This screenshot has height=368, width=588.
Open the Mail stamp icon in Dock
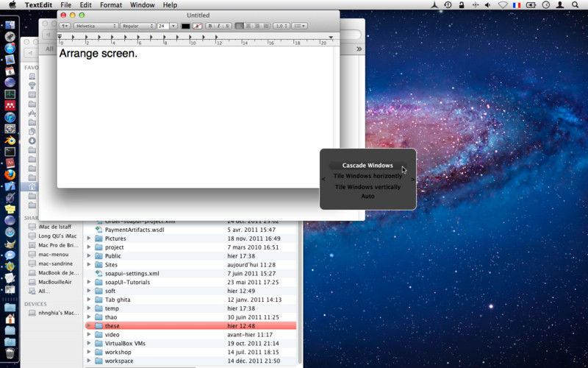click(x=10, y=60)
